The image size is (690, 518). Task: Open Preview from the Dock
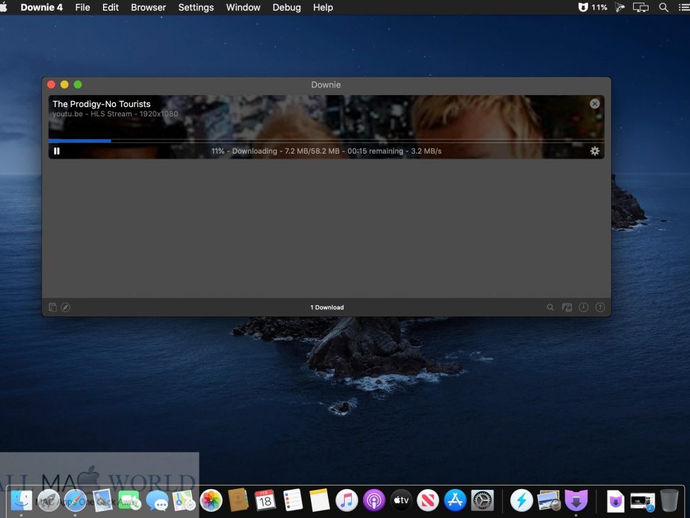point(549,500)
